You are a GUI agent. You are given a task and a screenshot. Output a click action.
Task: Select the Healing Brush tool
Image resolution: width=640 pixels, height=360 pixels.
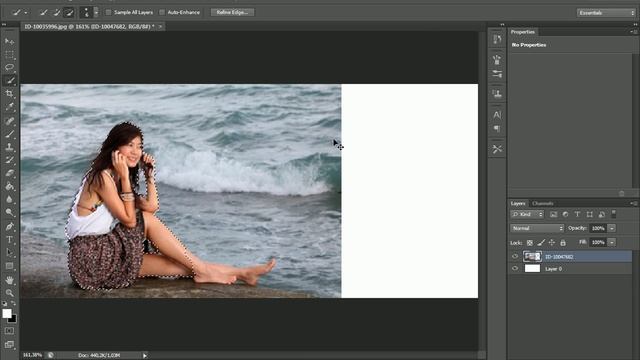[9, 120]
